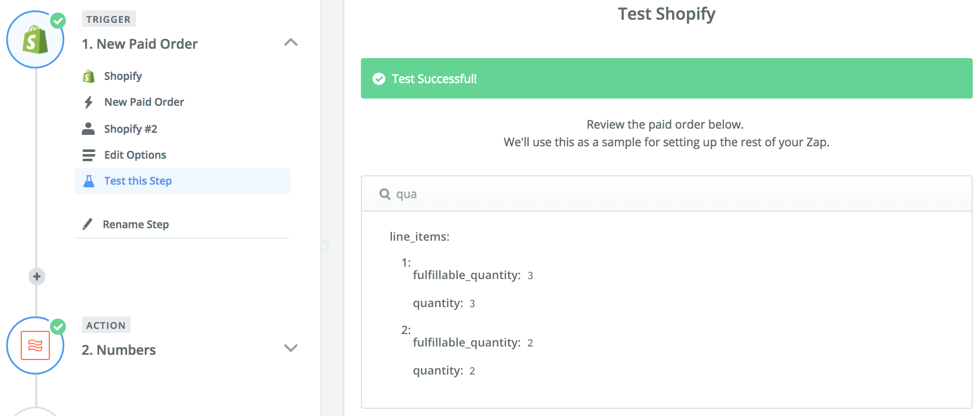This screenshot has width=980, height=416.
Task: Click the TRIGGER label badge
Action: pos(109,19)
